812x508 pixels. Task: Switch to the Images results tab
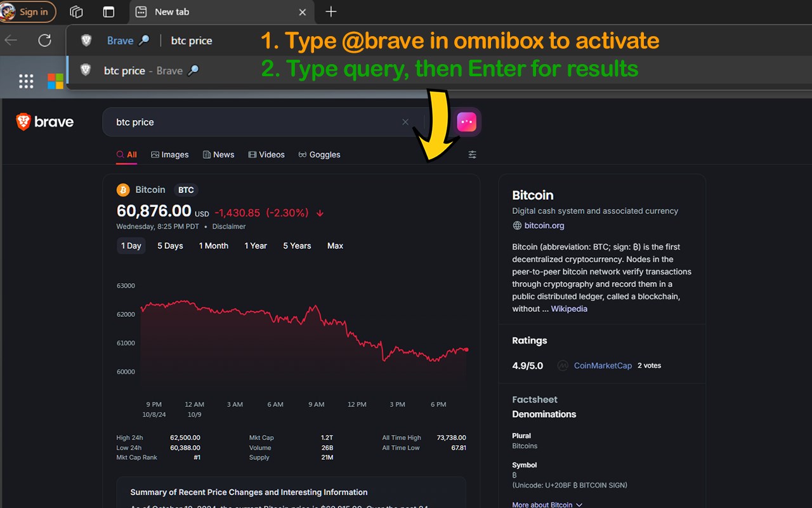pyautogui.click(x=170, y=154)
